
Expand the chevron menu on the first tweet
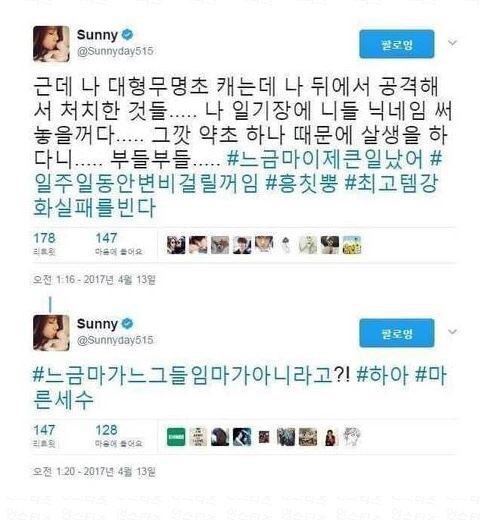452,43
